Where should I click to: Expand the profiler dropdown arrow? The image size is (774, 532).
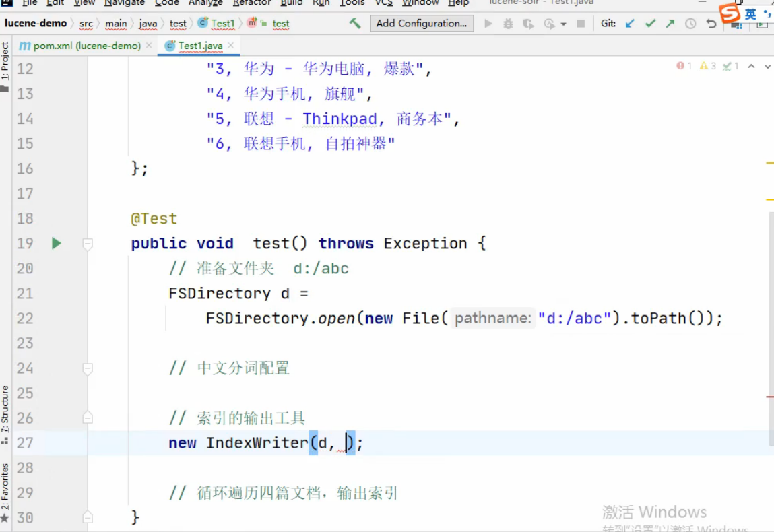(x=563, y=24)
